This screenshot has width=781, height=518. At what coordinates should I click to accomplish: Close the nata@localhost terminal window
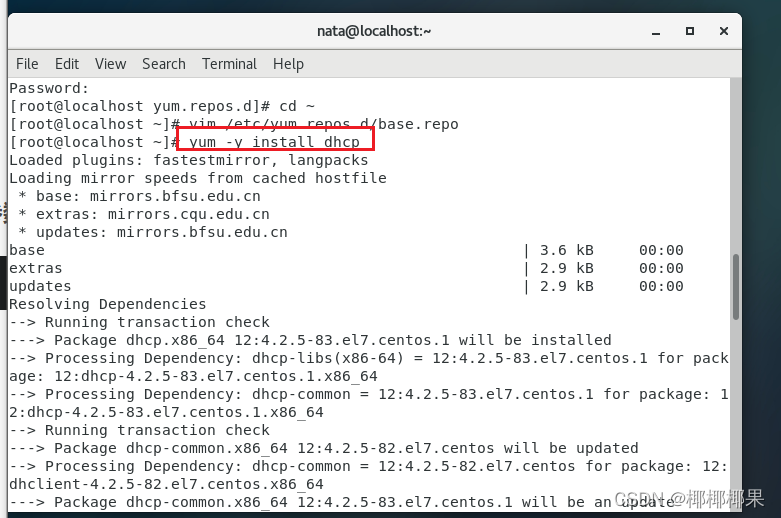click(724, 31)
